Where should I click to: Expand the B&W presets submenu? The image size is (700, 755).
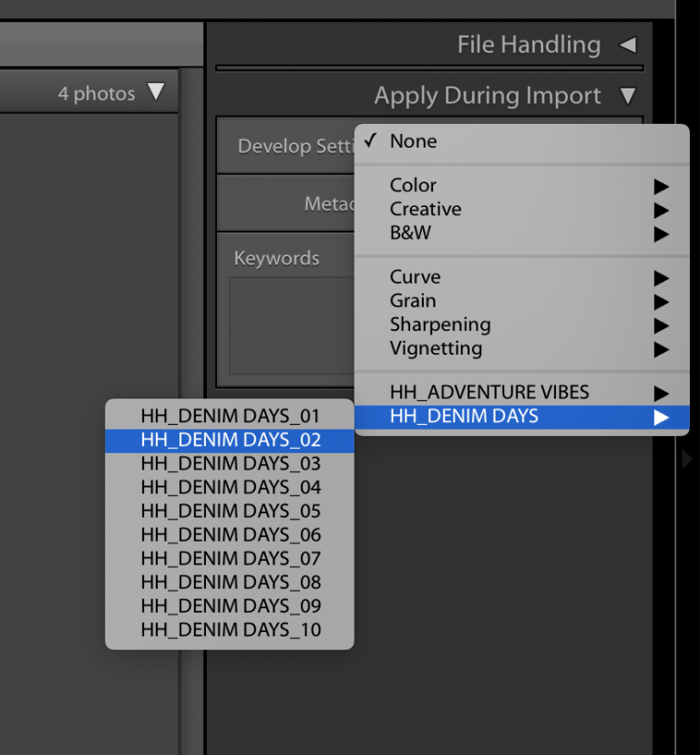pyautogui.click(x=410, y=233)
